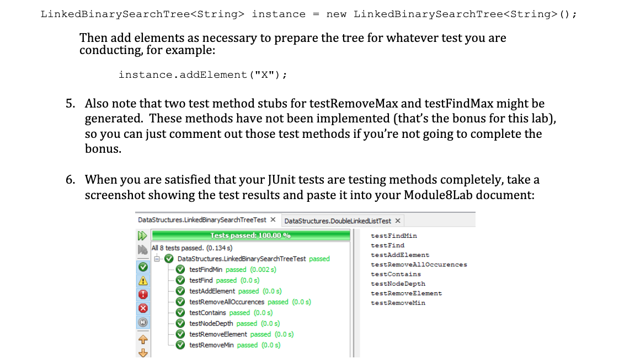The image size is (619, 364).
Task: Select the gray aborted-tests filter icon
Action: point(143,323)
